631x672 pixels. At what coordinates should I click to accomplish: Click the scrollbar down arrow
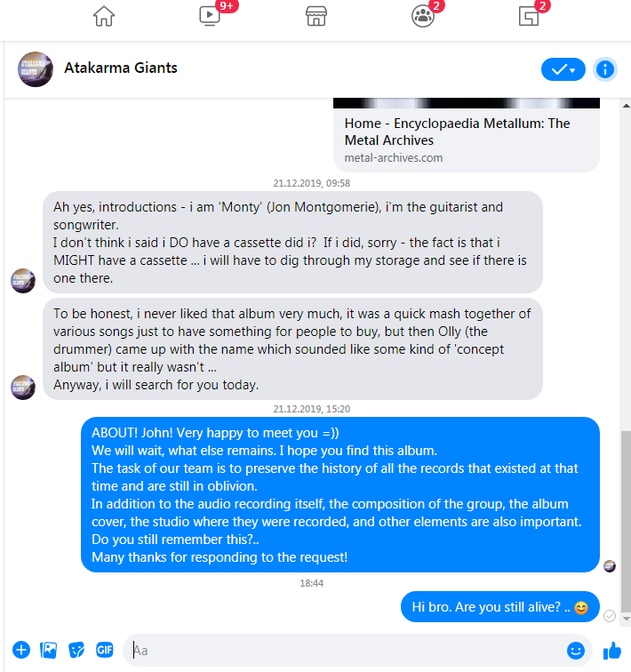pyautogui.click(x=627, y=619)
